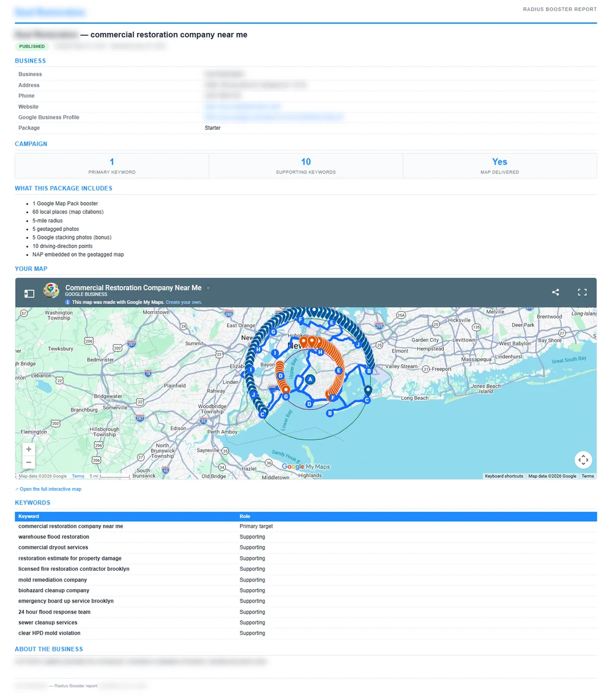Open the blurred Google Business Profile link
This screenshot has width=612, height=700.
click(x=274, y=118)
